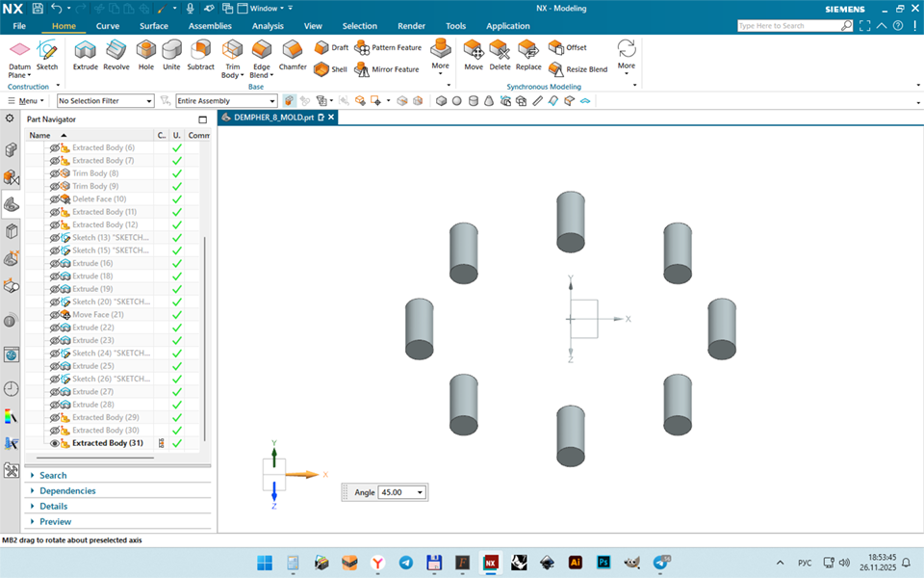Click the Save icon in title bar

(38, 9)
